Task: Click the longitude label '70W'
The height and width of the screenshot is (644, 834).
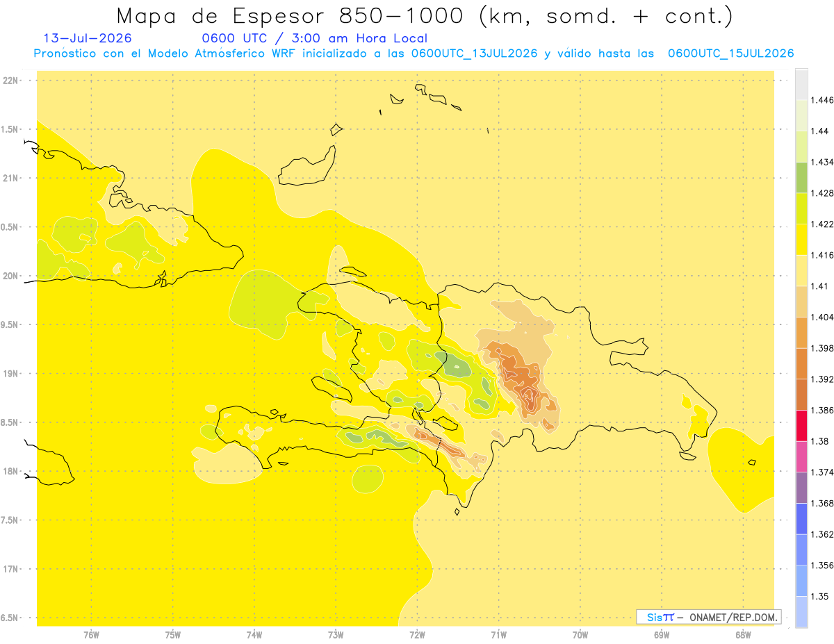Action: (580, 635)
